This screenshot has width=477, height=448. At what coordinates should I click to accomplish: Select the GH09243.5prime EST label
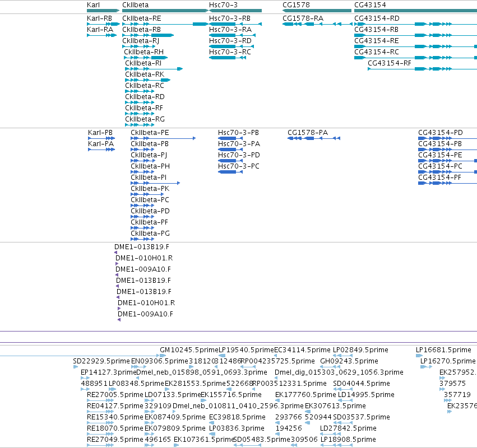pos(349,361)
